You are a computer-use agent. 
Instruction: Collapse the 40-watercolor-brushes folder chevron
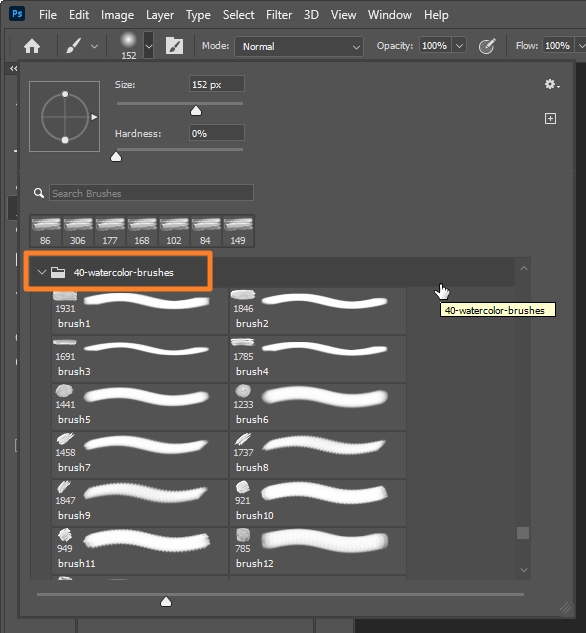[41, 272]
